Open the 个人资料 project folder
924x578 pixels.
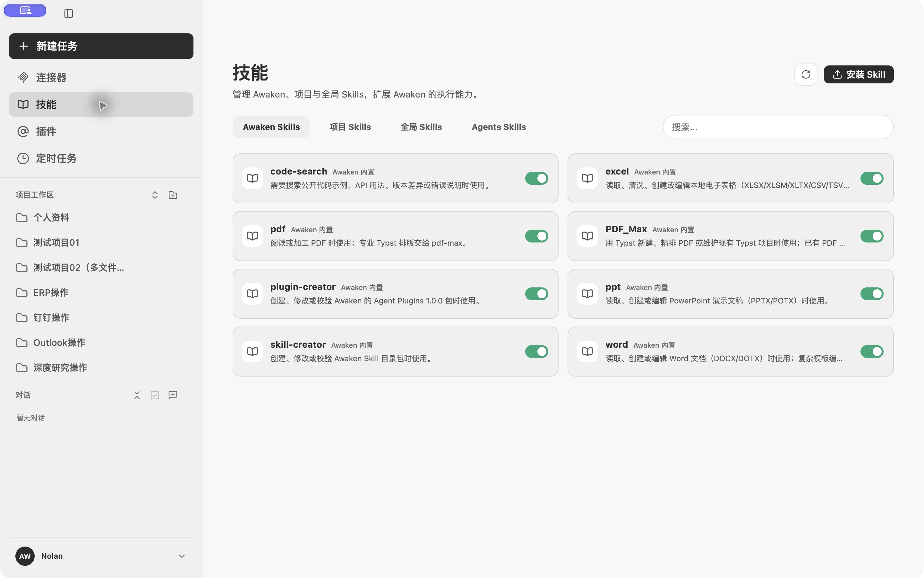coord(101,217)
